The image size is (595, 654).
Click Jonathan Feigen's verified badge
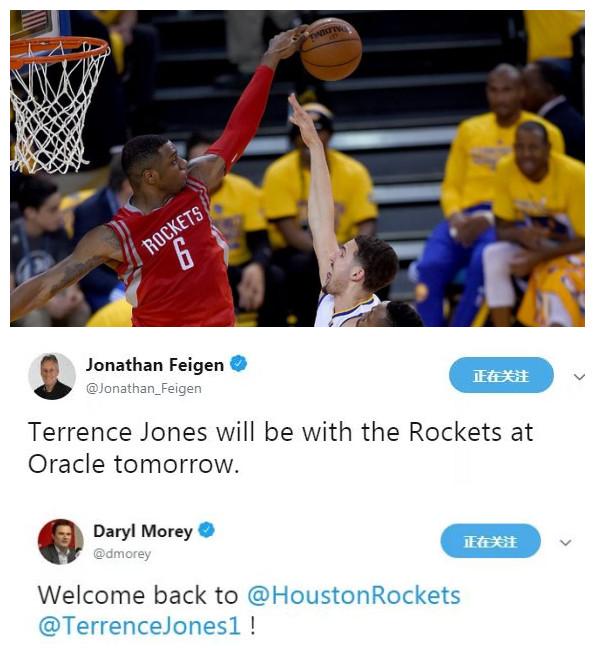coord(239,363)
